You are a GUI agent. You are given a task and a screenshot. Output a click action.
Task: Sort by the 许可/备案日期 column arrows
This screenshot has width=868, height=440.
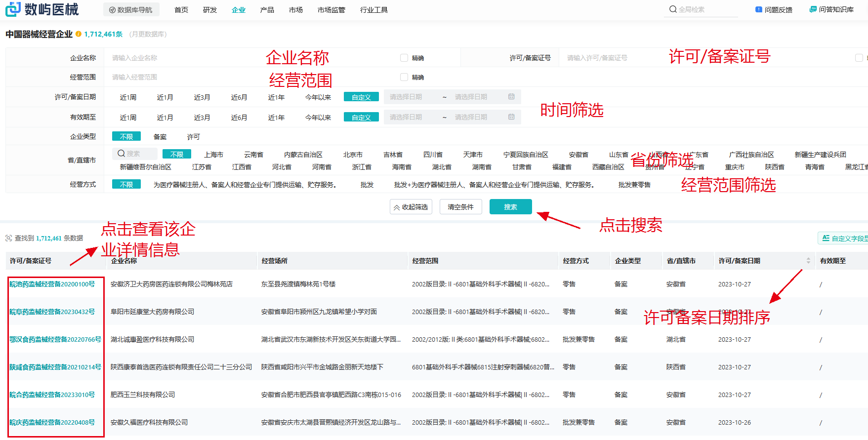pos(808,261)
